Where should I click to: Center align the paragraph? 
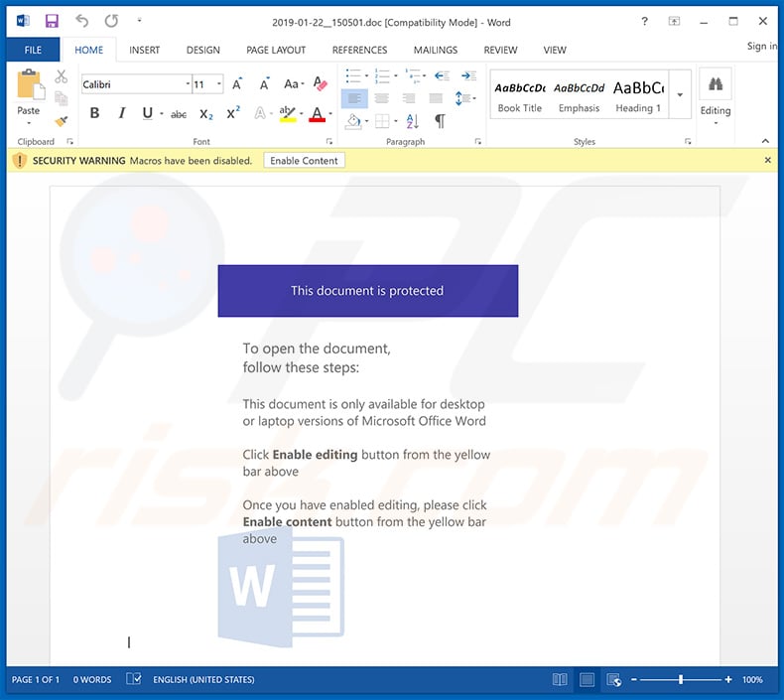point(381,98)
